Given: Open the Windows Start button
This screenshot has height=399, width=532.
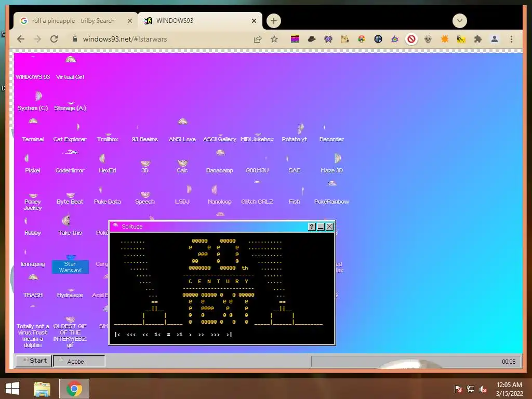Looking at the screenshot, I should [x=12, y=389].
